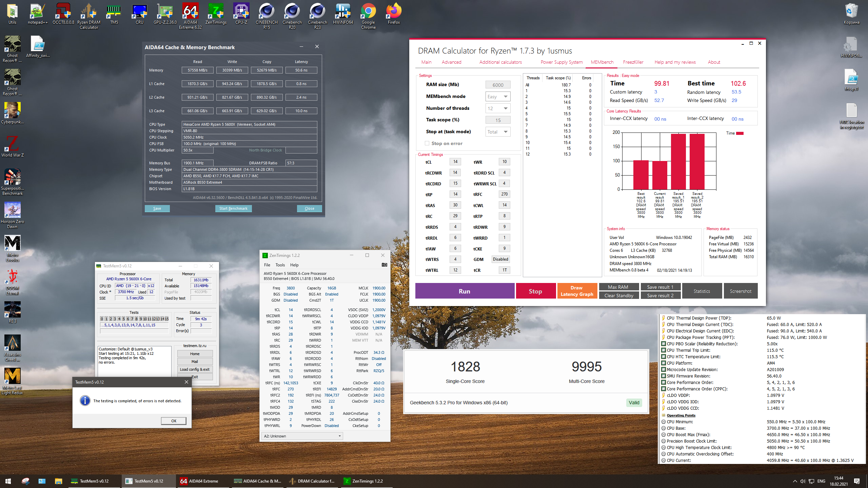Screen dimensions: 868x488
Task: Enable the Stop on error checkbox
Action: coord(427,143)
